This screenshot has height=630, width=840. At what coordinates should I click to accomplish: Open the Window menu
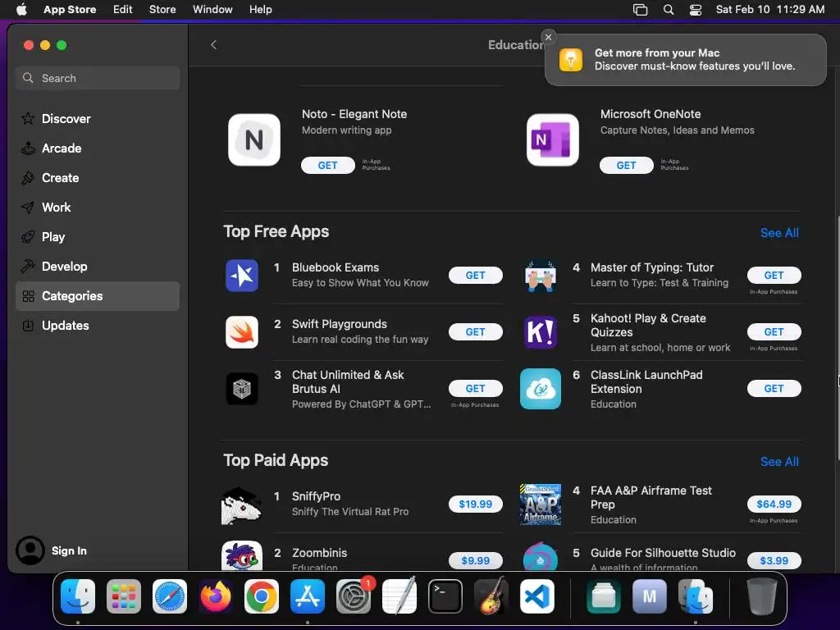pyautogui.click(x=212, y=10)
